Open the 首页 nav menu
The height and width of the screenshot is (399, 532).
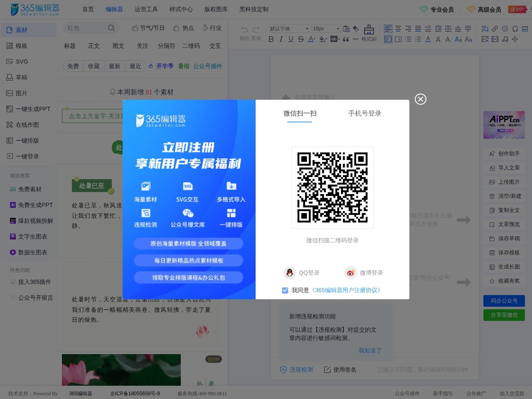(x=88, y=9)
